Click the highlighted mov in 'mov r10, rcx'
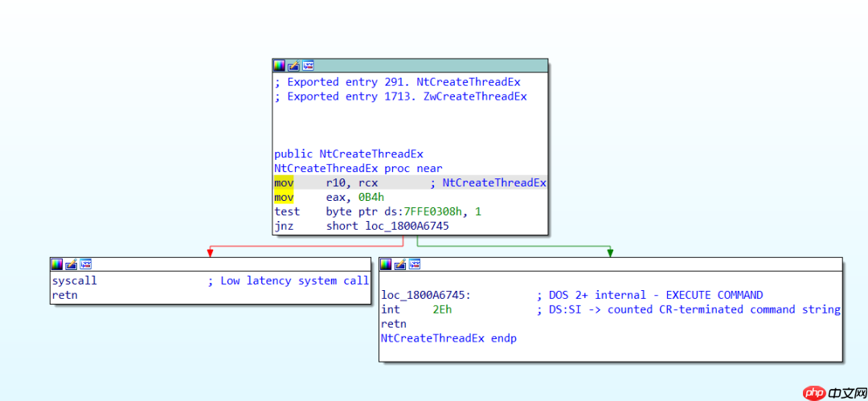The image size is (868, 401). pos(284,182)
